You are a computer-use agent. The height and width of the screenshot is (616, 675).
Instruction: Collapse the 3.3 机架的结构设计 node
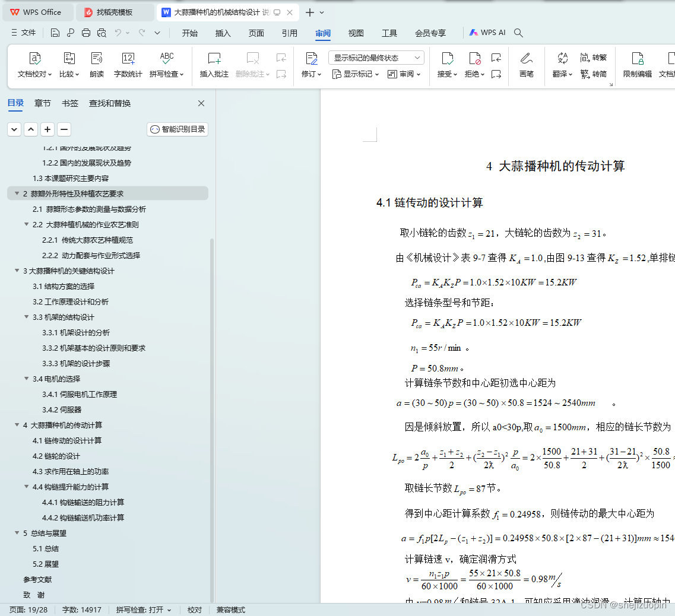(26, 317)
